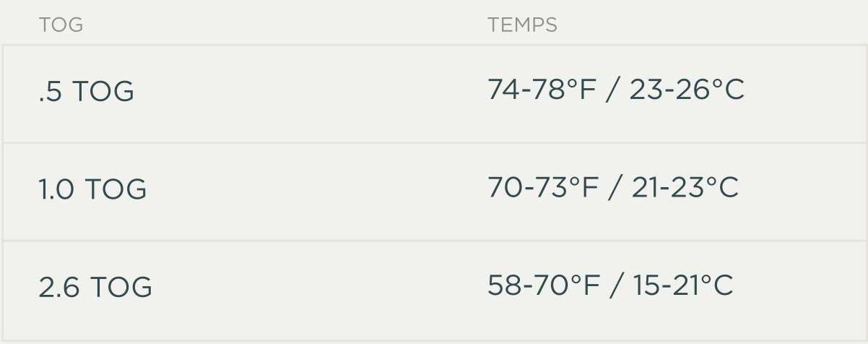Click the slash between 58-70°F and 15-21°C

(617, 286)
